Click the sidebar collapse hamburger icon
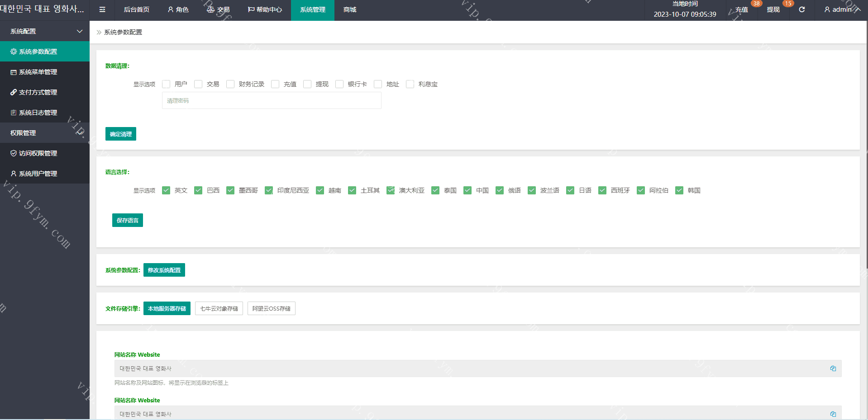This screenshot has width=868, height=420. pyautogui.click(x=102, y=9)
